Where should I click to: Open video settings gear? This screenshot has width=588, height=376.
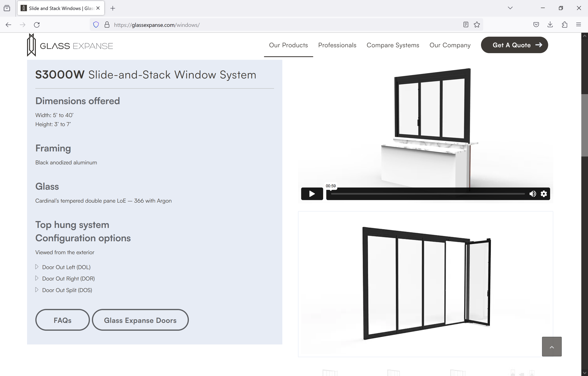coord(544,194)
